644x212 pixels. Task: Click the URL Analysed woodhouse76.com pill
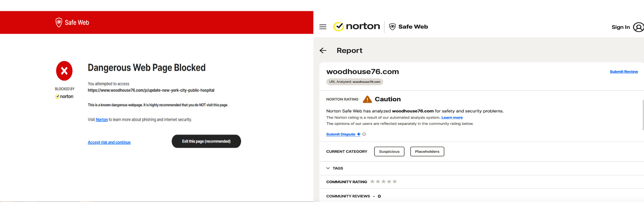coord(355,82)
